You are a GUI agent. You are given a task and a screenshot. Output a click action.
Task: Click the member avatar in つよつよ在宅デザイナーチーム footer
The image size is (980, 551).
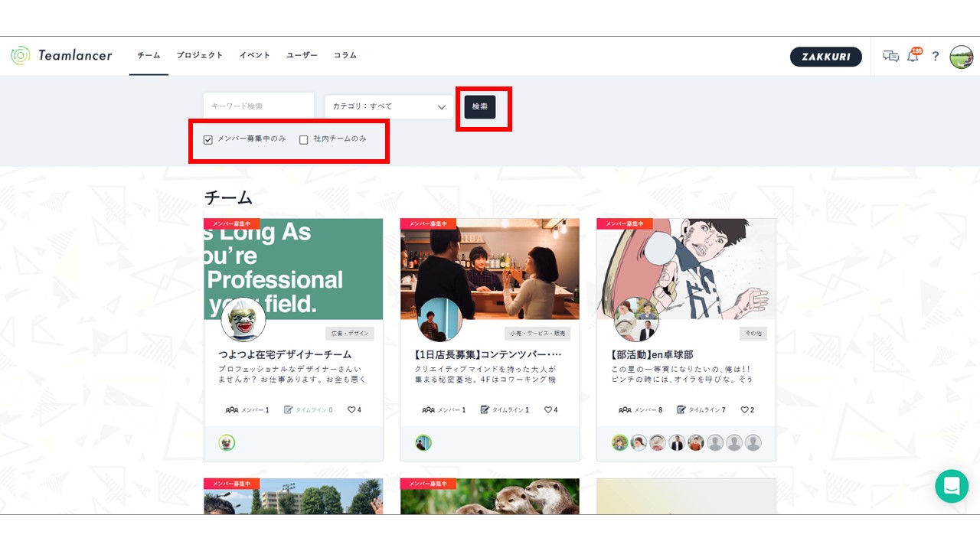tap(227, 443)
